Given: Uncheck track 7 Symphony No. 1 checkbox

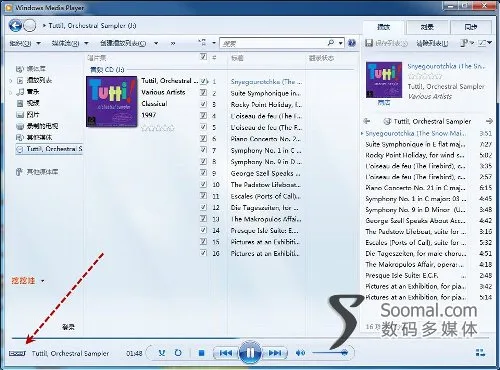Looking at the screenshot, I should (204, 150).
